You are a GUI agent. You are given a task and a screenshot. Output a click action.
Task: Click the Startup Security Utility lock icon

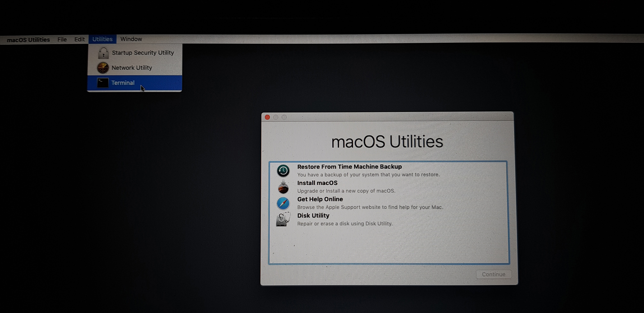click(x=103, y=53)
